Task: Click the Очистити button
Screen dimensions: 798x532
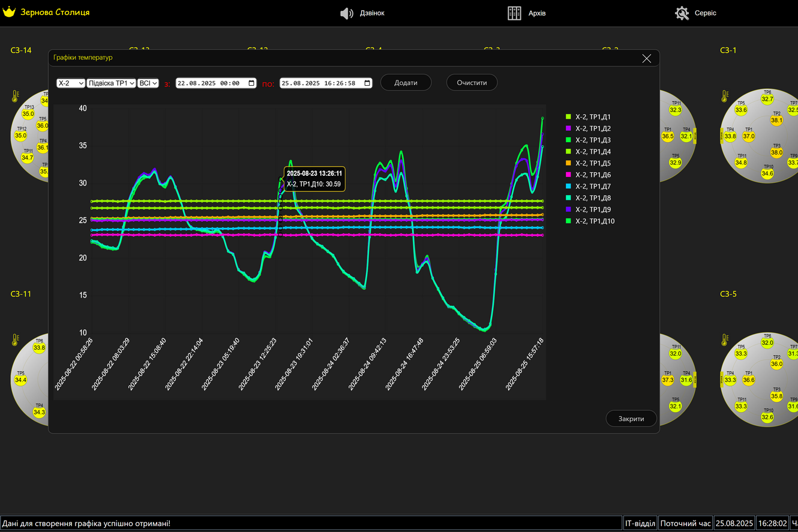Action: click(472, 83)
